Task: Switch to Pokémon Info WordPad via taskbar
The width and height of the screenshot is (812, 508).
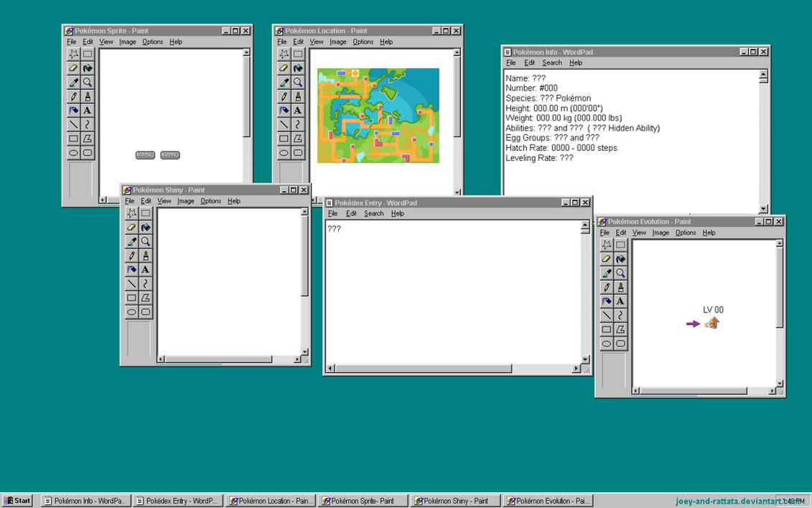Action: (84, 500)
